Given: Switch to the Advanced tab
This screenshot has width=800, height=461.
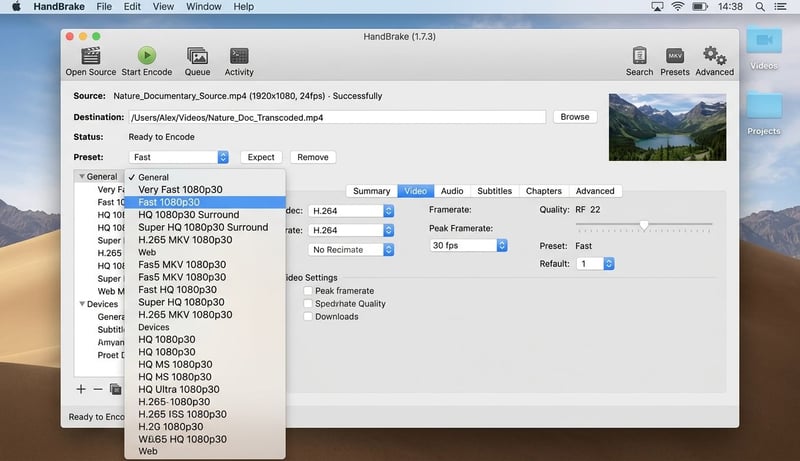Looking at the screenshot, I should click(595, 191).
